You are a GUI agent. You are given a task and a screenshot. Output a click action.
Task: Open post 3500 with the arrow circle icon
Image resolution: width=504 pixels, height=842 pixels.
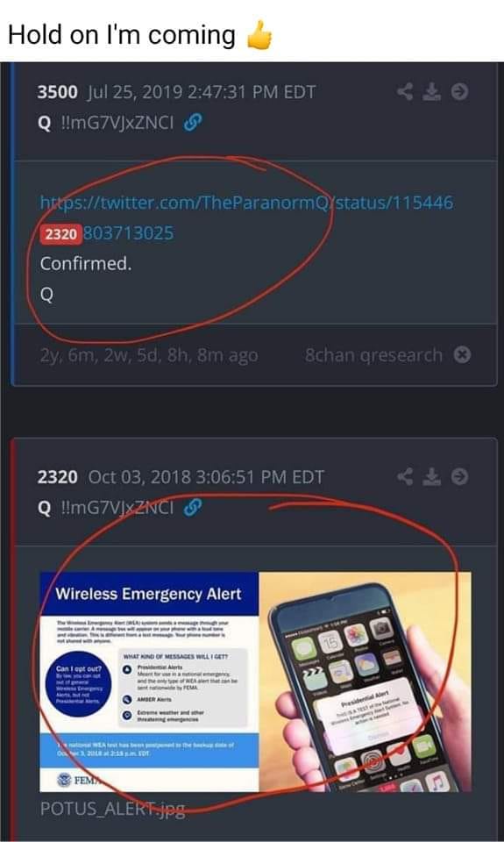pos(459,92)
